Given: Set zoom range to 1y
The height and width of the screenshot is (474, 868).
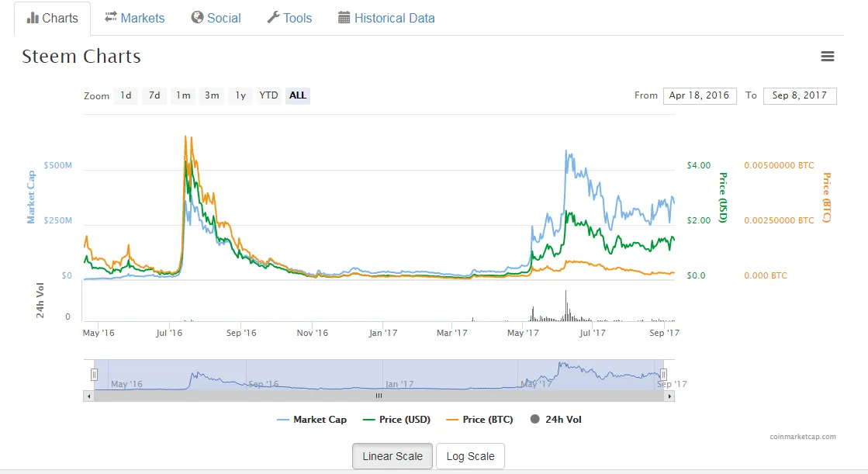Looking at the screenshot, I should click(240, 95).
